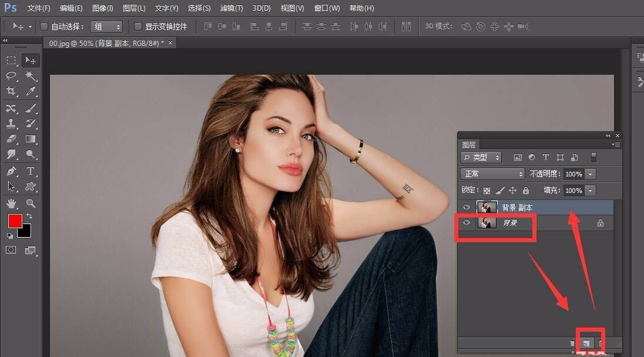Click the delete layer trash icon
Image resolution: width=644 pixels, height=357 pixels.
click(599, 343)
